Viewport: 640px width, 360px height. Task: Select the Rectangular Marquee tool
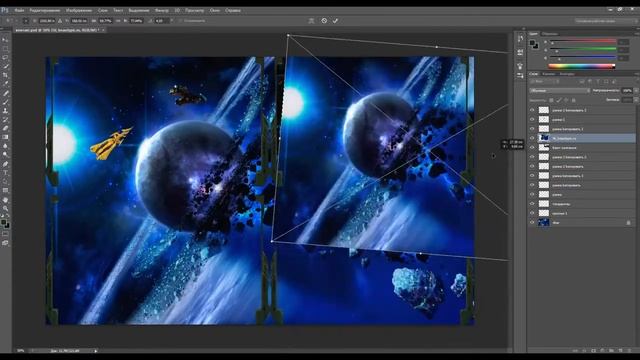5,48
